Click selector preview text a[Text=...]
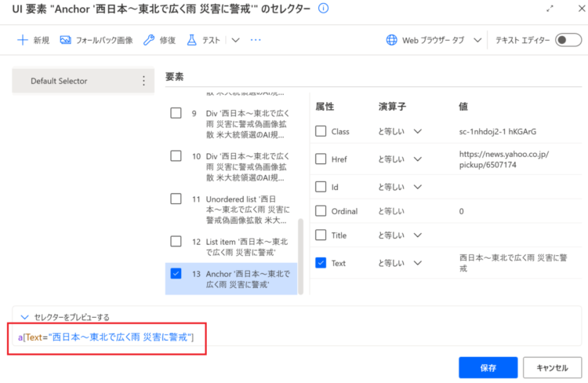Image resolution: width=588 pixels, height=383 pixels. coord(106,337)
